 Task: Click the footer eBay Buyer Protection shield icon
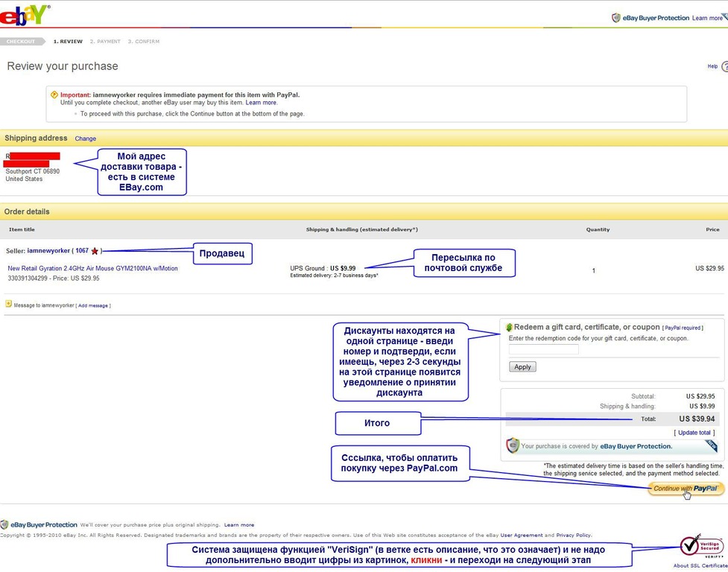4,524
